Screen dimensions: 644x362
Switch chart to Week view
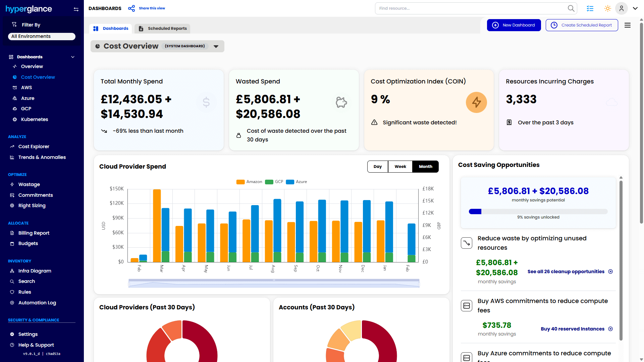(x=400, y=167)
